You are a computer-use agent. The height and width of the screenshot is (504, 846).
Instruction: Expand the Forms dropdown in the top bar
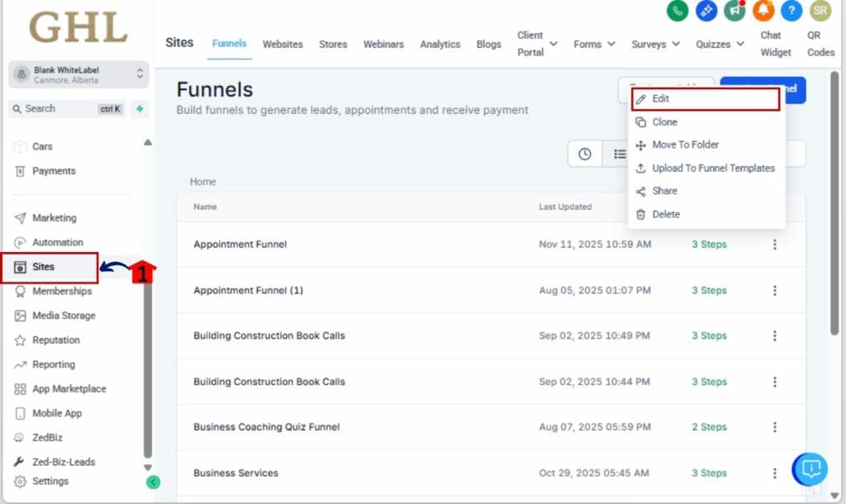(x=593, y=44)
